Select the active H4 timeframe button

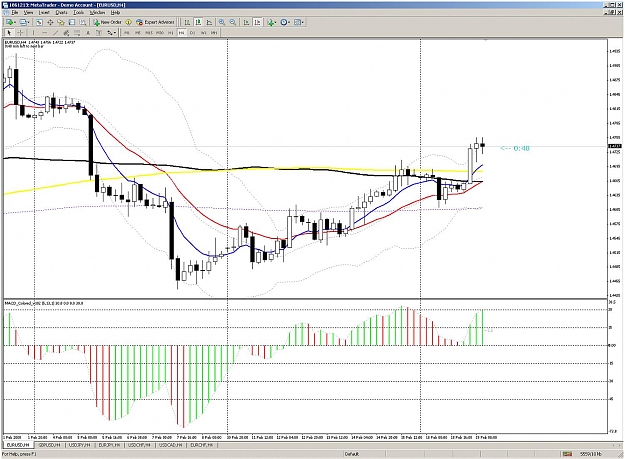[181, 33]
